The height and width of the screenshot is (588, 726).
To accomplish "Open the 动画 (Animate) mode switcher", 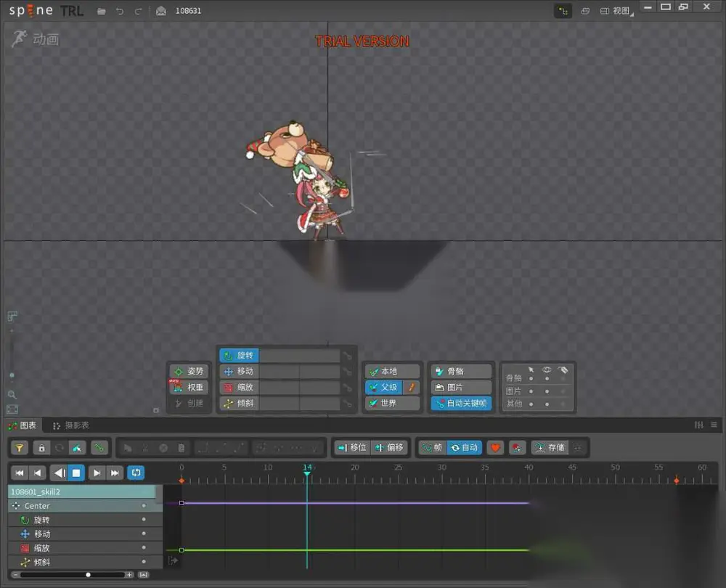I will (x=35, y=39).
